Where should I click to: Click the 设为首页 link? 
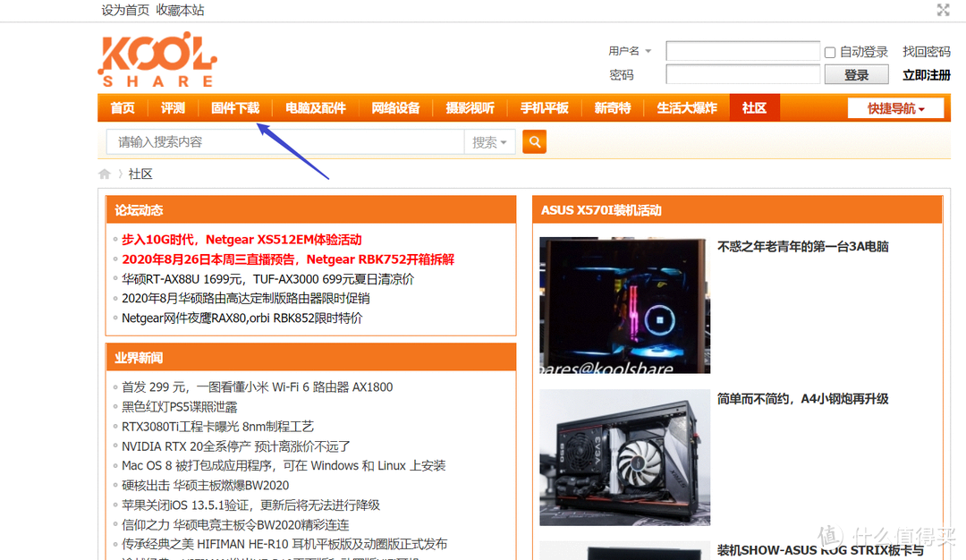pyautogui.click(x=125, y=10)
